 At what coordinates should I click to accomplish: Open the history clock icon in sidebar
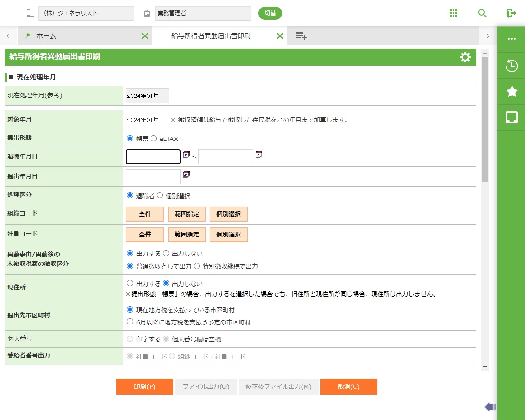click(511, 66)
